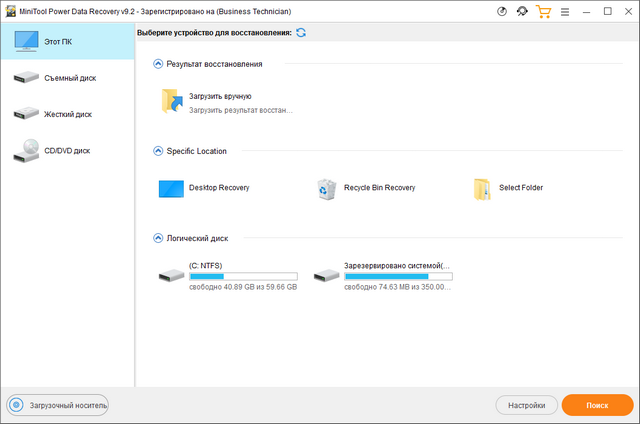The width and height of the screenshot is (640, 424).
Task: Click the Поиск scan button
Action: (597, 405)
